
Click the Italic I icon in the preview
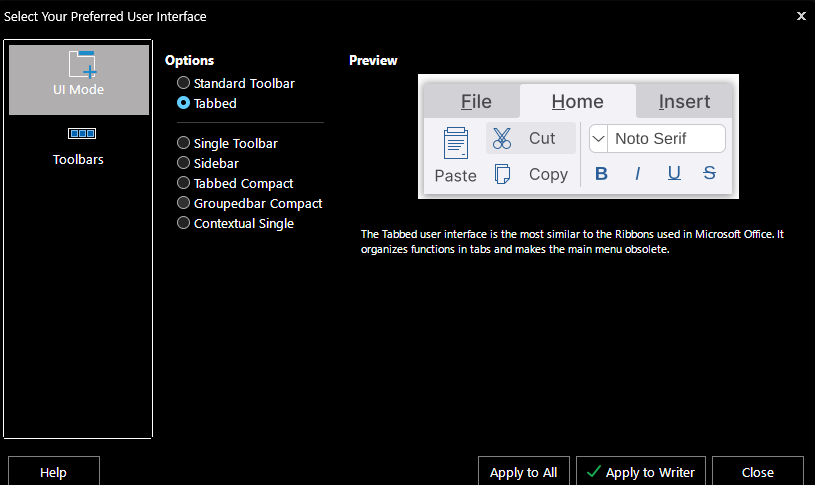tap(637, 174)
